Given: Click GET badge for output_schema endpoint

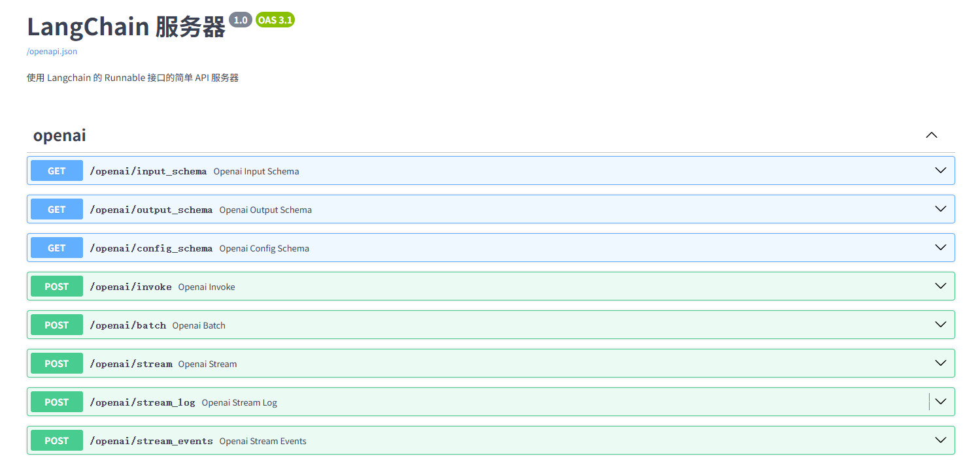Looking at the screenshot, I should 57,209.
